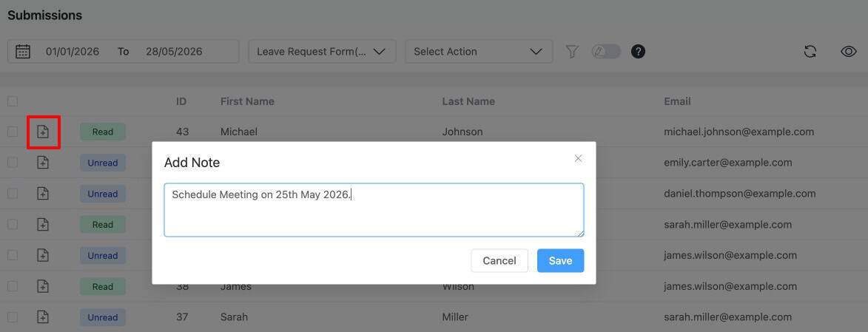
Task: Click email daniel.thompson@example.com
Action: click(x=740, y=194)
